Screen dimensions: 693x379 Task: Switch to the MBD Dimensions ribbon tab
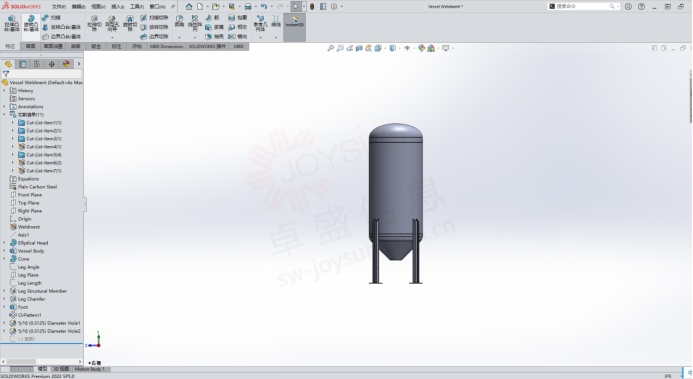pos(166,46)
